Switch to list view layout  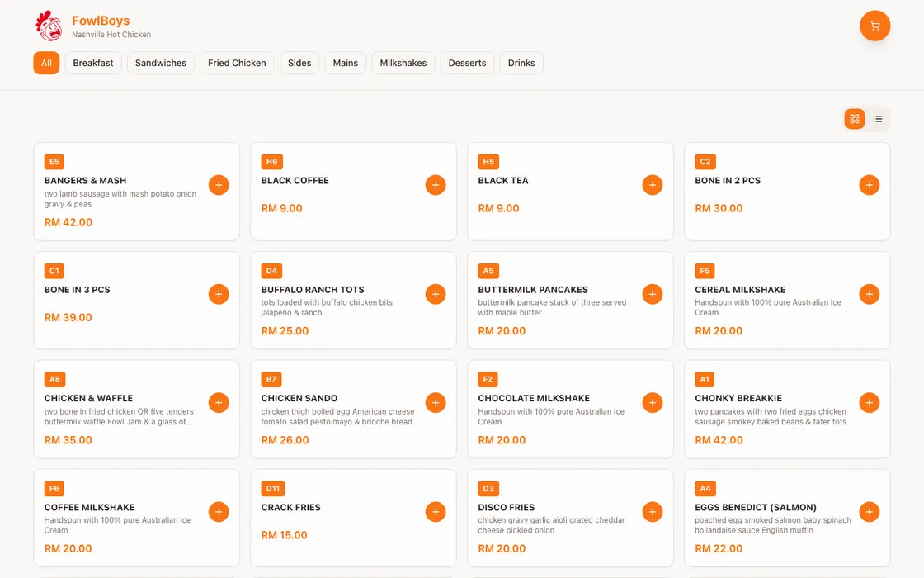pos(878,119)
